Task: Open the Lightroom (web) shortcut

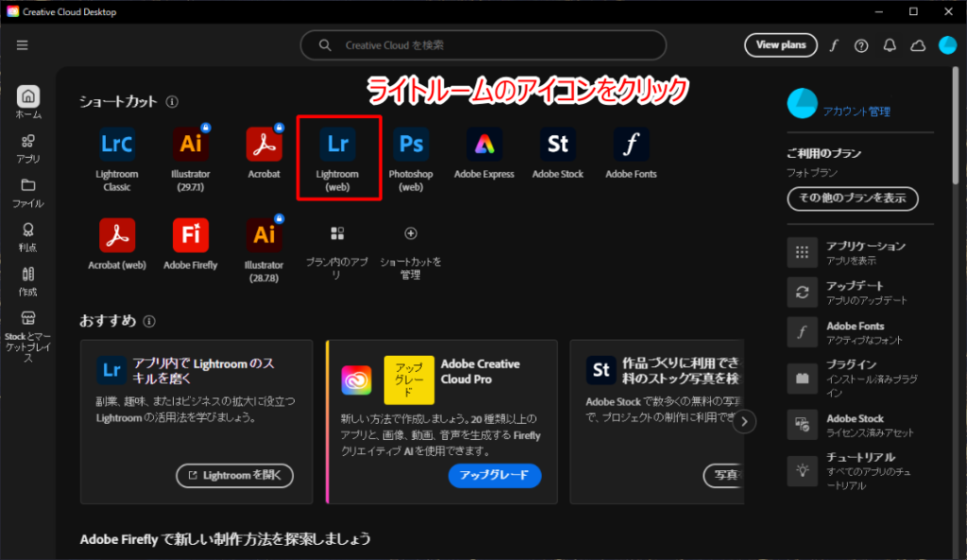Action: 337,159
